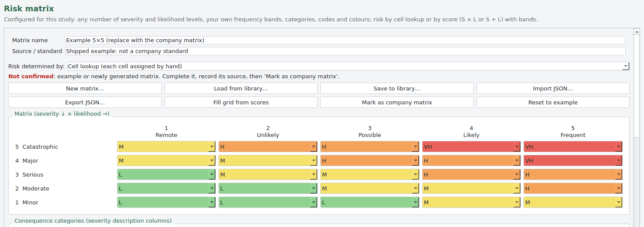Open Major / Unlikely cell dropdown

click(x=268, y=160)
